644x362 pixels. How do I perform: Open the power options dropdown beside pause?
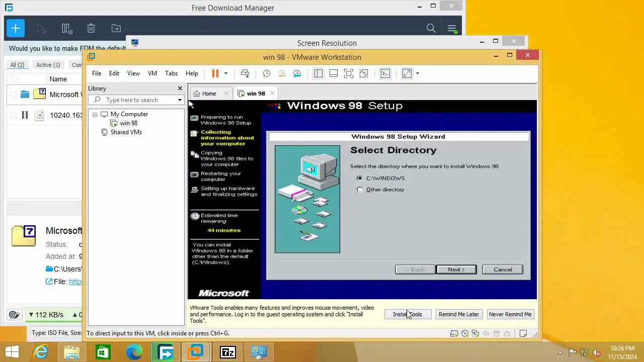click(225, 73)
